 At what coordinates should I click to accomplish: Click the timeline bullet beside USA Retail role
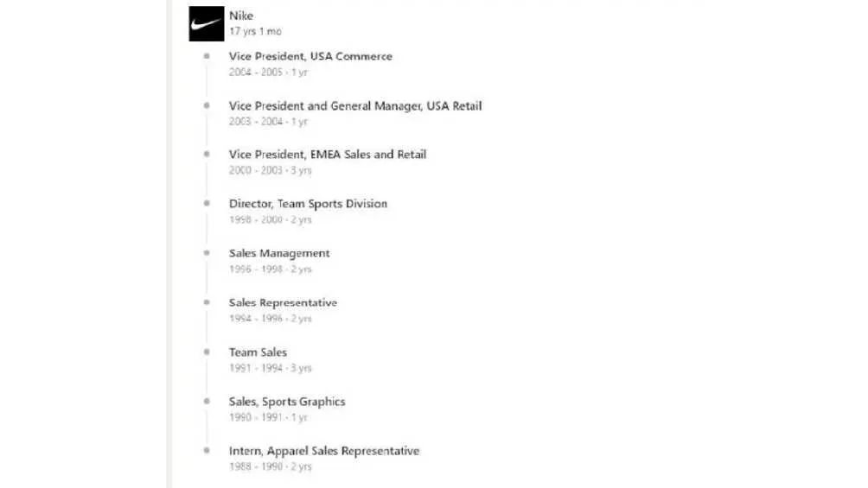coord(207,105)
